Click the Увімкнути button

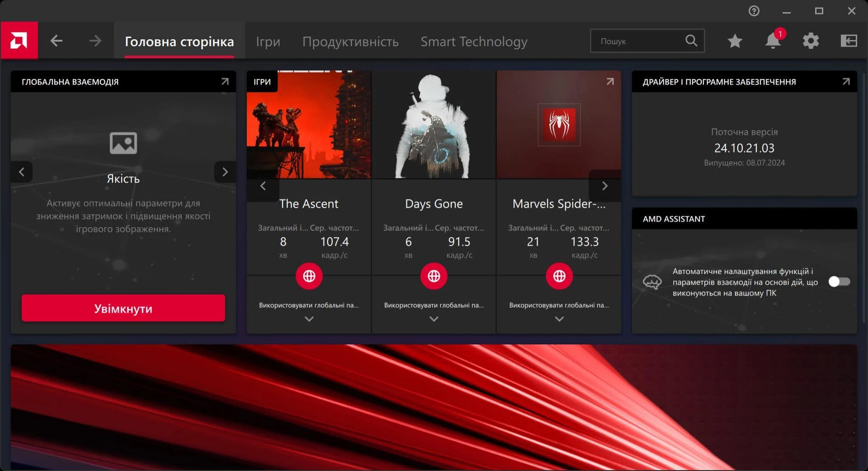coord(123,308)
